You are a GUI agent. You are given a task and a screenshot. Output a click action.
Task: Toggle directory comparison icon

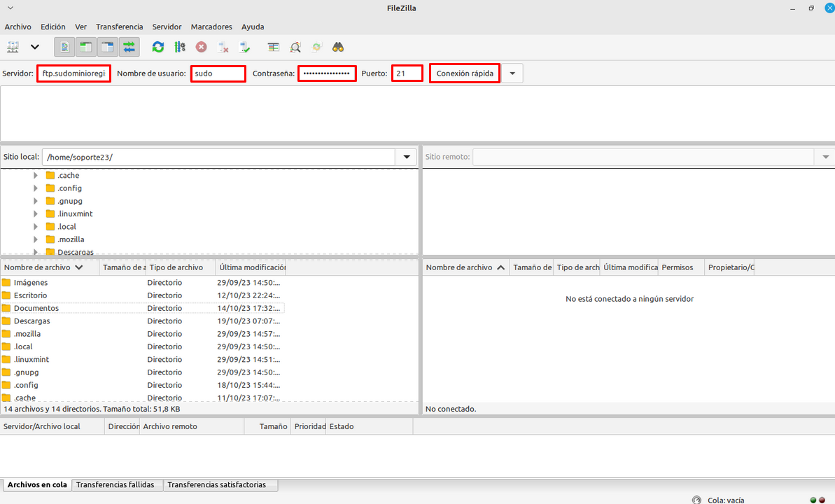pyautogui.click(x=295, y=47)
